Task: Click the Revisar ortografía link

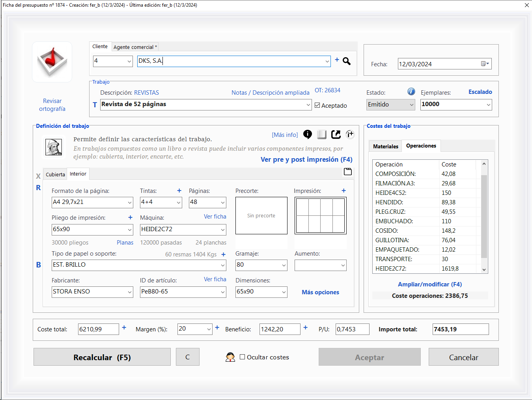Action: [52, 105]
